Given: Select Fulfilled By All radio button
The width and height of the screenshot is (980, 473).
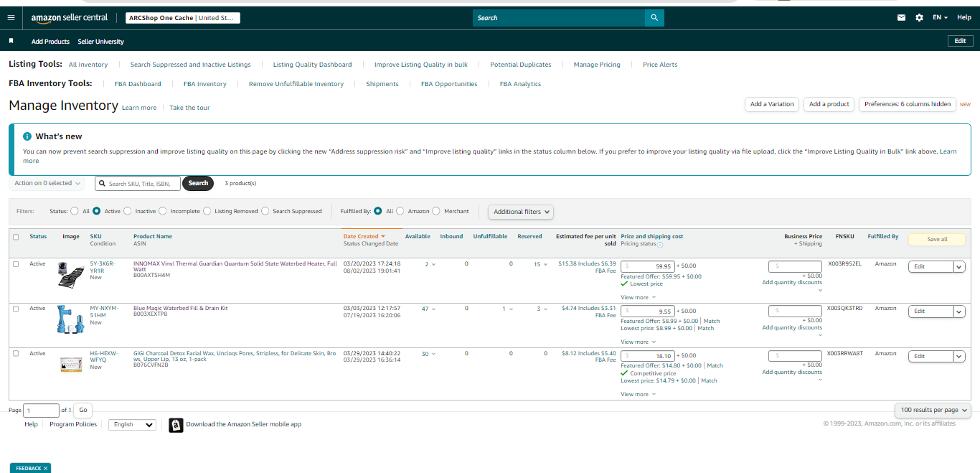Looking at the screenshot, I should click(x=378, y=211).
